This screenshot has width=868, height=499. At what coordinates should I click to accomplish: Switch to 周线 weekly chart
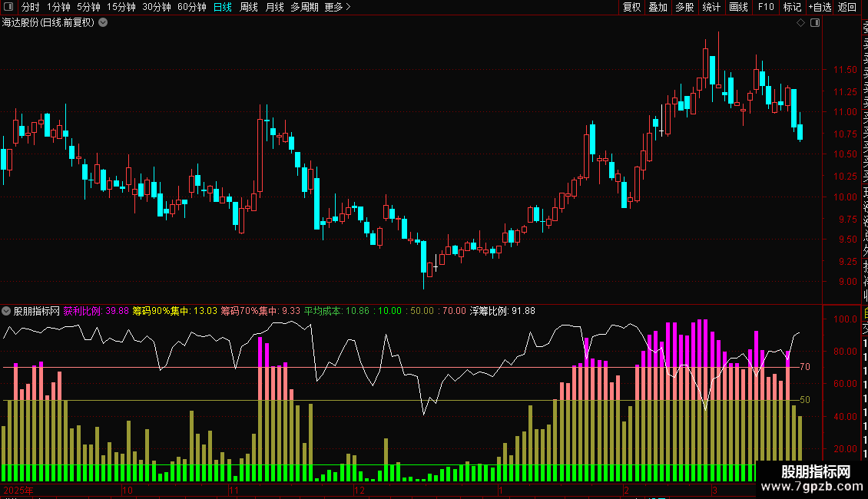click(249, 7)
